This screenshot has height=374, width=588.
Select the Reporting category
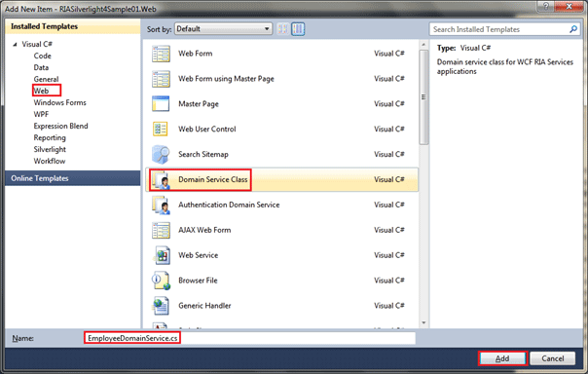[50, 137]
